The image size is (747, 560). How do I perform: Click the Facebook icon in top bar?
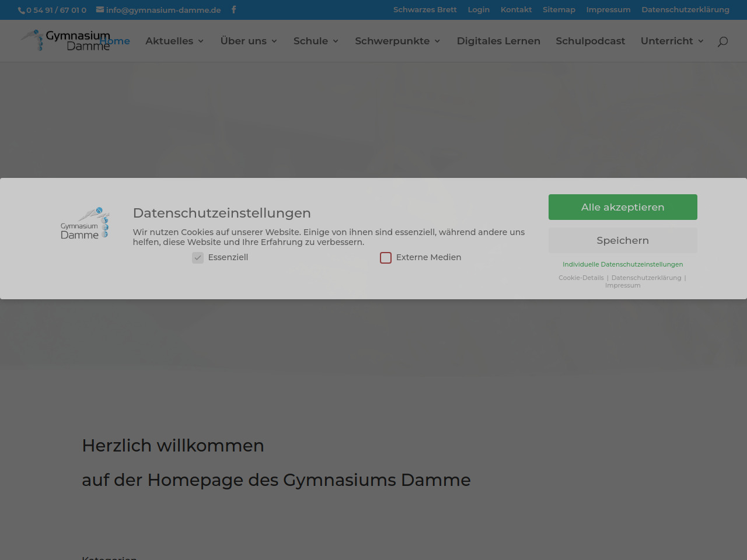(x=233, y=9)
